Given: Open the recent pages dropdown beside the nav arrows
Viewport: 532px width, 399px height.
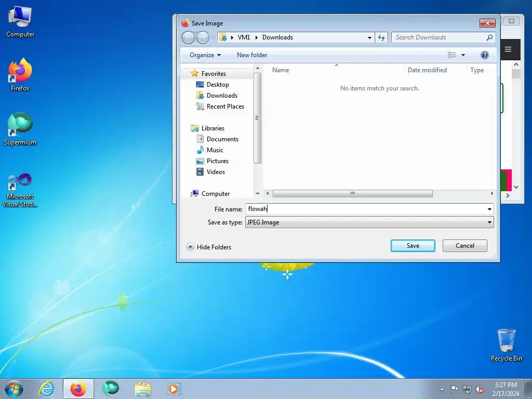Looking at the screenshot, I should click(x=212, y=37).
